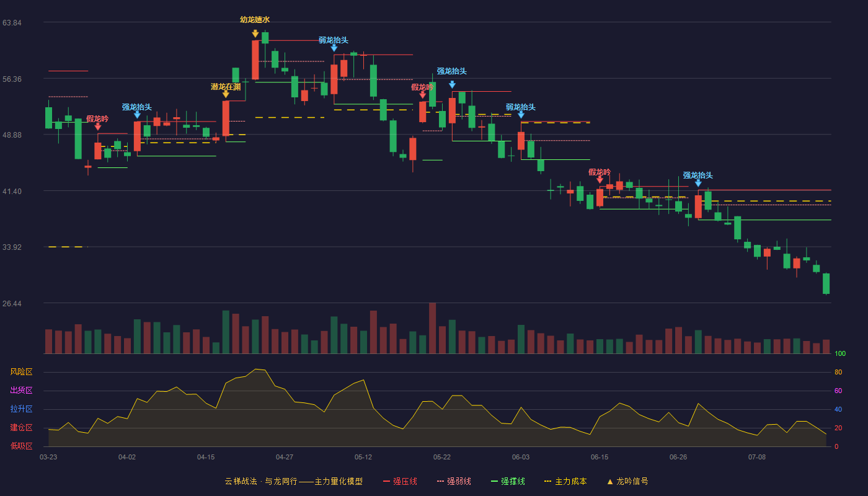Toggle the 龙吟信号 triangle legend item
The width and height of the screenshot is (868, 496).
(x=627, y=481)
